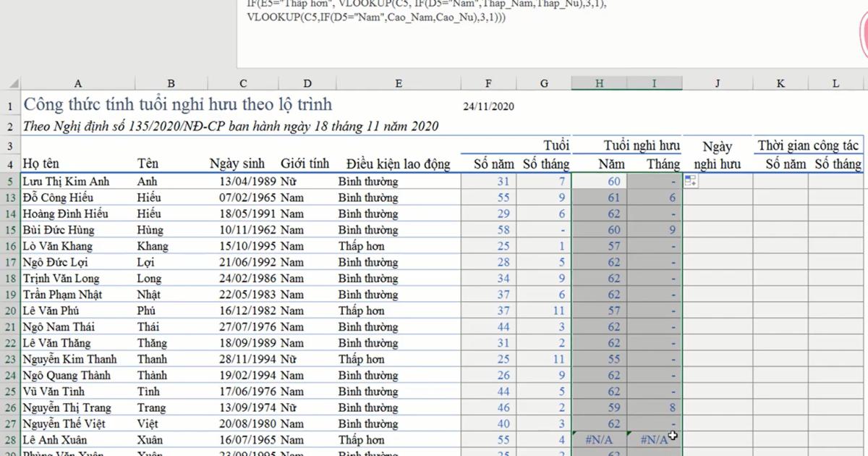
Task: Select the 'Giới tính' header cell
Action: click(305, 164)
